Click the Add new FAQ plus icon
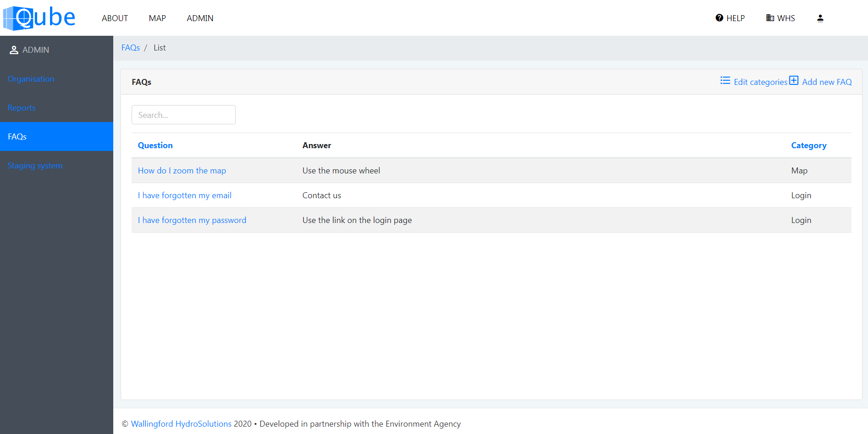The image size is (868, 434). tap(794, 81)
